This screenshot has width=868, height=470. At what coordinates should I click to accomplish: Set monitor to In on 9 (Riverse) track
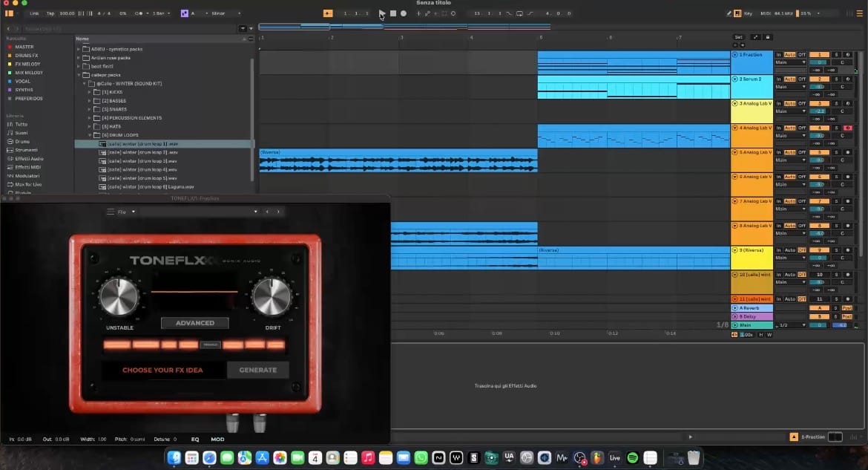pos(779,250)
